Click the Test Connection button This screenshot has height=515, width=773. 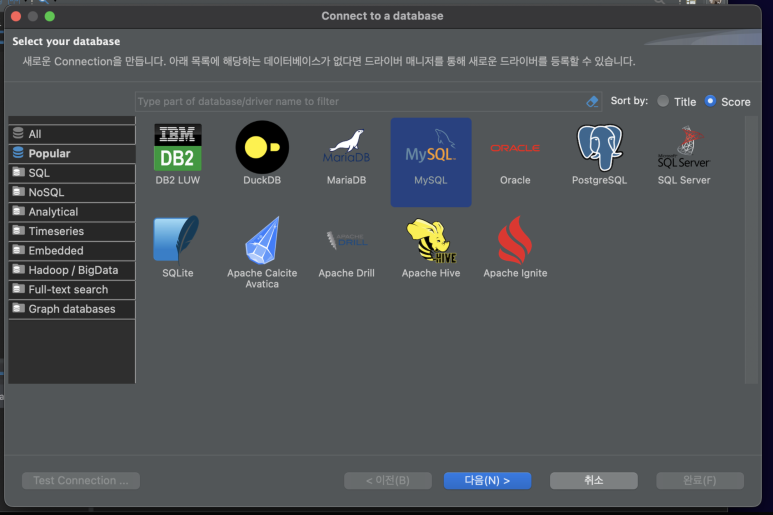pyautogui.click(x=81, y=481)
